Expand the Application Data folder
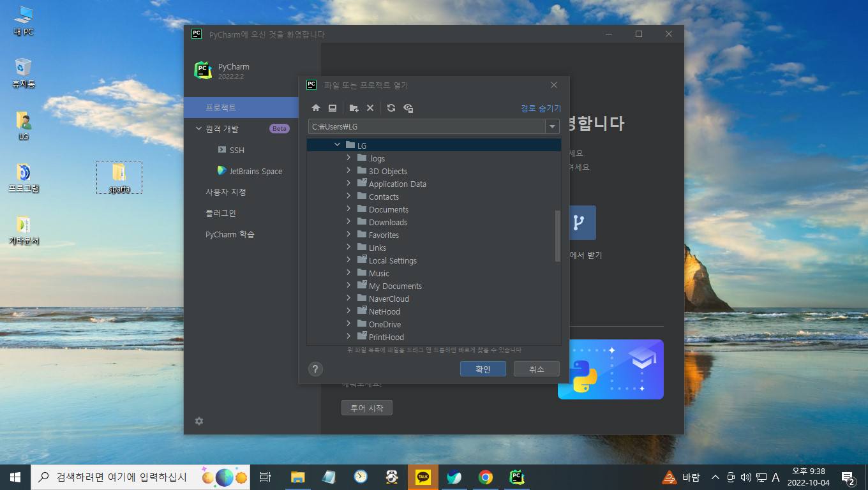Image resolution: width=868 pixels, height=490 pixels. (x=348, y=184)
